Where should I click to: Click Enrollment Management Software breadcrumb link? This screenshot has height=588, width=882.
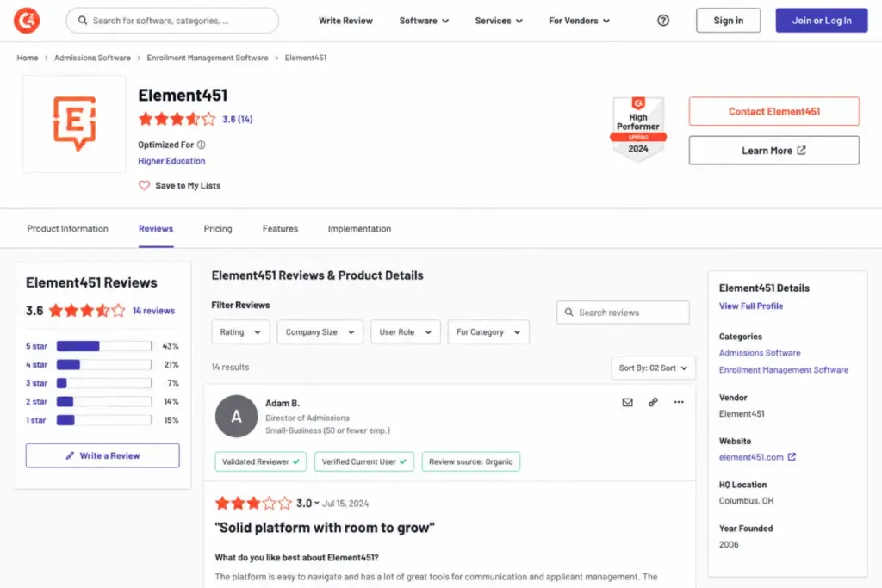click(208, 58)
